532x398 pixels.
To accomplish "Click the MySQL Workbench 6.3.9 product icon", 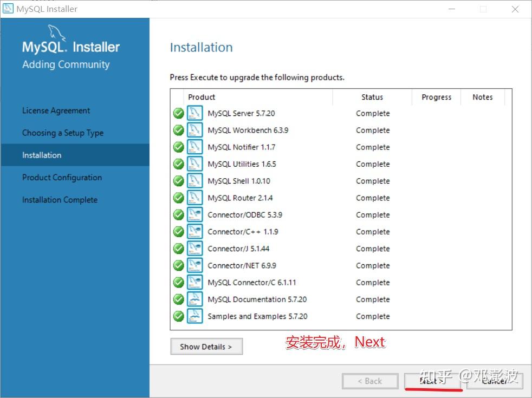I will [194, 130].
